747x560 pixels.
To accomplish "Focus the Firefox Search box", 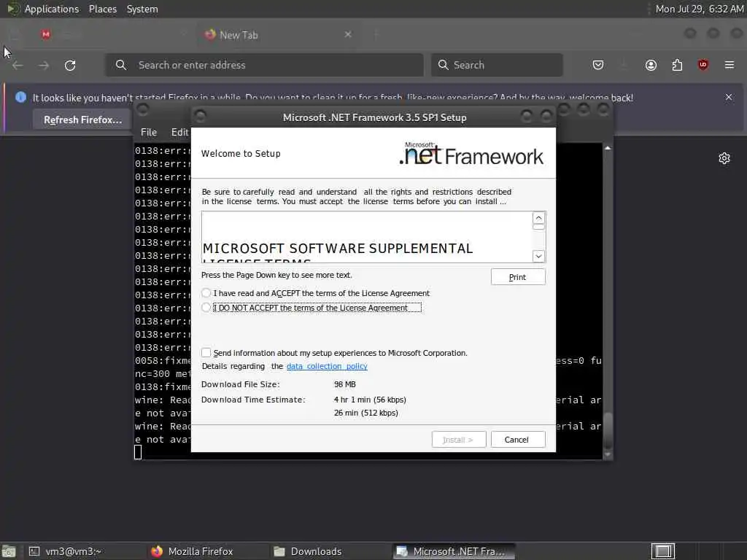I will coord(497,65).
